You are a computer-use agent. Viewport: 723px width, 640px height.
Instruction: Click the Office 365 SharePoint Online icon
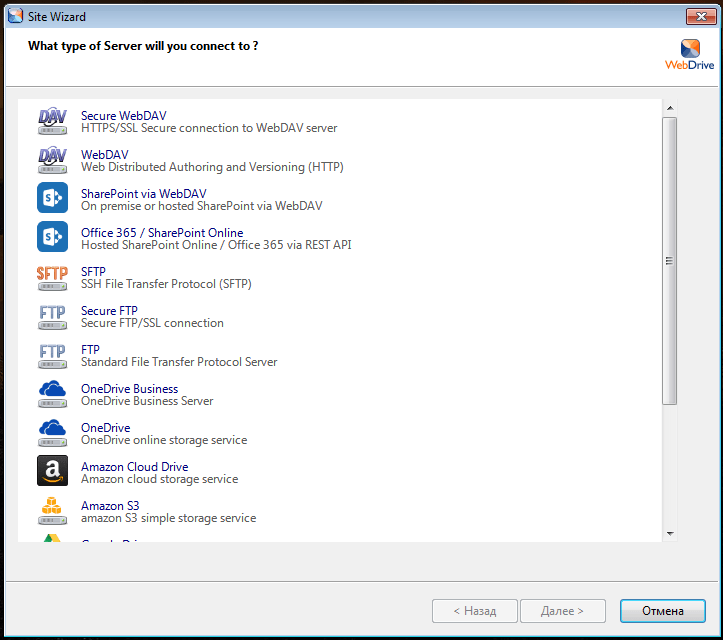[52, 237]
